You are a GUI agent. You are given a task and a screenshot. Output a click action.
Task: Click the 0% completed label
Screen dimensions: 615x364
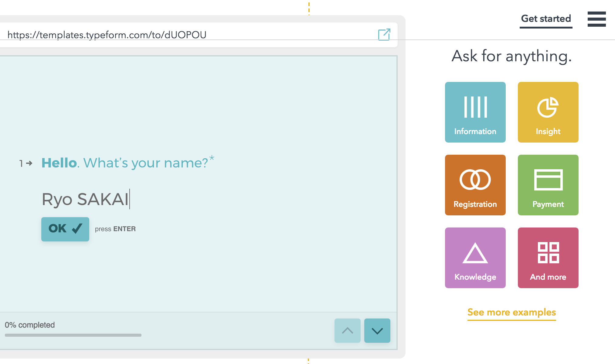pos(30,325)
